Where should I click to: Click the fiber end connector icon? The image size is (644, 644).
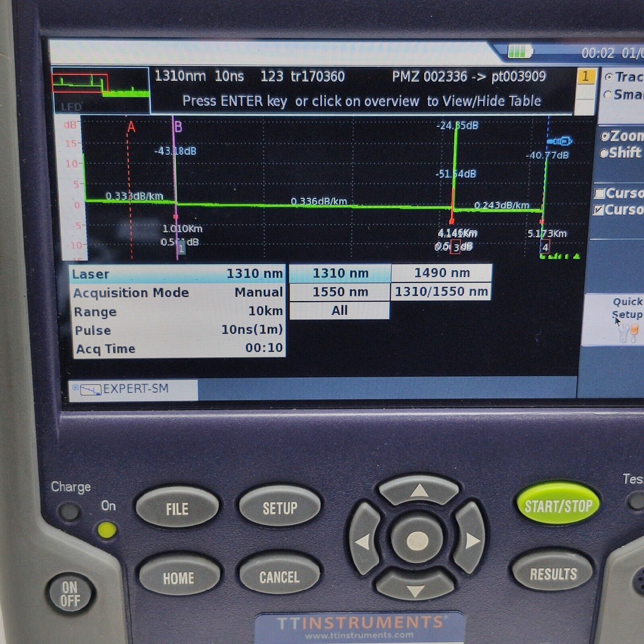coord(560,141)
